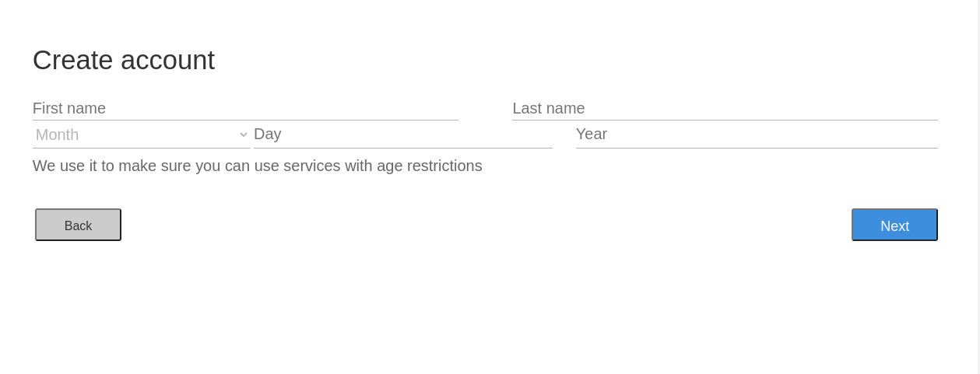Place cursor in the Year box
This screenshot has width=980, height=374.
[x=756, y=135]
